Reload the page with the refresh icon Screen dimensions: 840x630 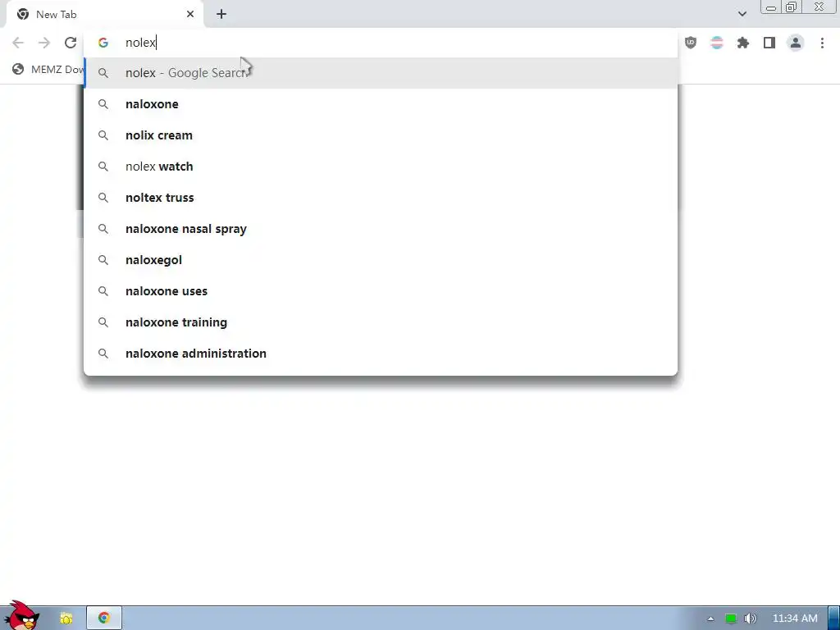[x=71, y=43]
